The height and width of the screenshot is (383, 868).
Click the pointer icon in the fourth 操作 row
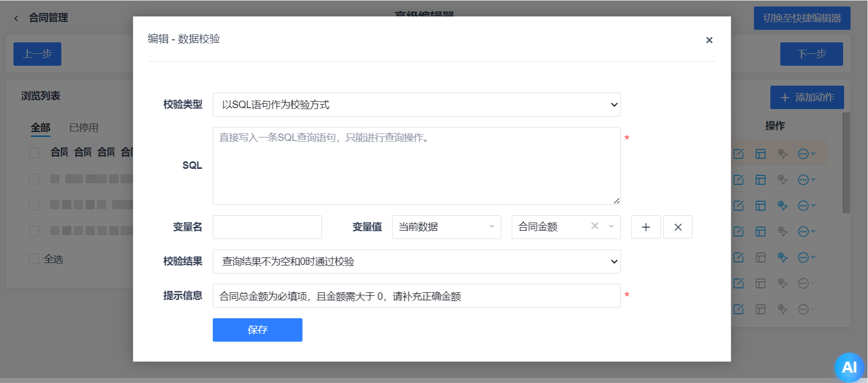pos(782,232)
